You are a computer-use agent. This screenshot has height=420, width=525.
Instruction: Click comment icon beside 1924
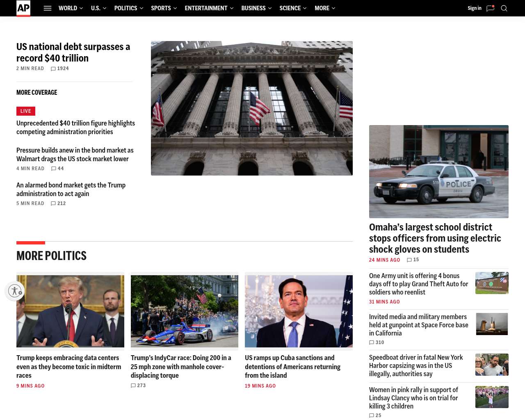pos(53,69)
